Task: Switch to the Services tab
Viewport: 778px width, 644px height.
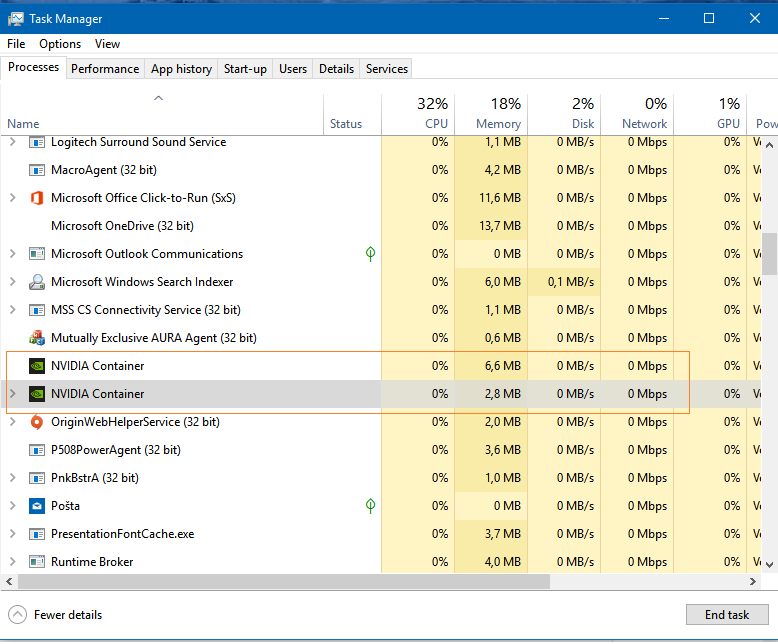Action: tap(387, 69)
